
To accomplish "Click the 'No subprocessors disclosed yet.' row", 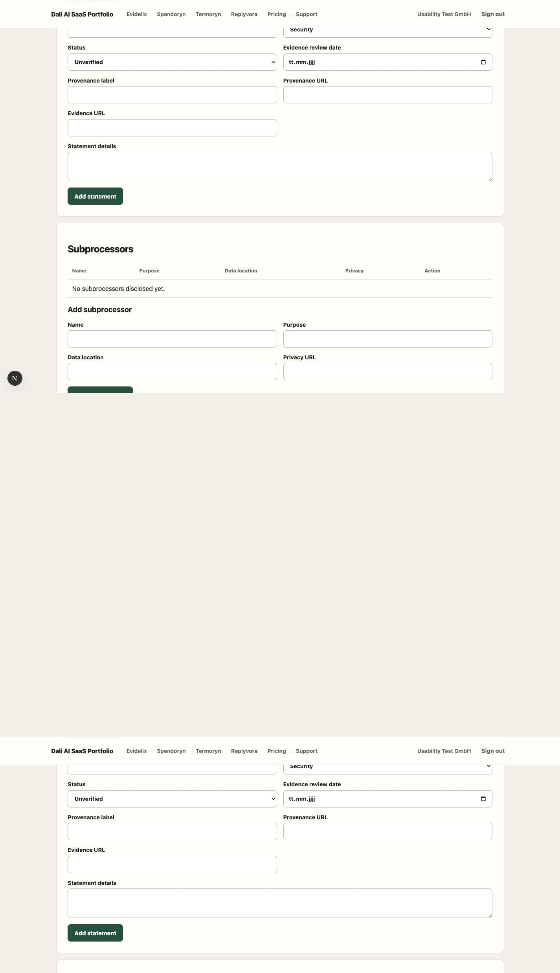I will (280, 289).
